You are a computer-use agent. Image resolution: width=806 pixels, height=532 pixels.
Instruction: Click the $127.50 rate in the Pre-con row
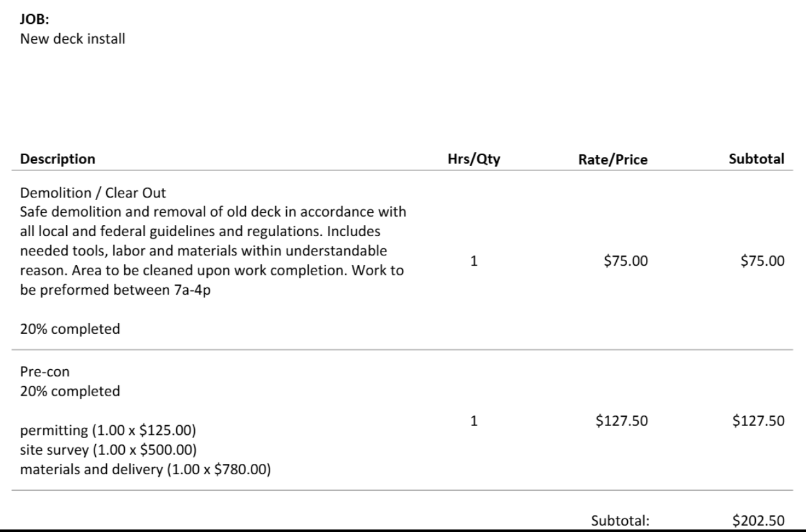[x=623, y=421]
